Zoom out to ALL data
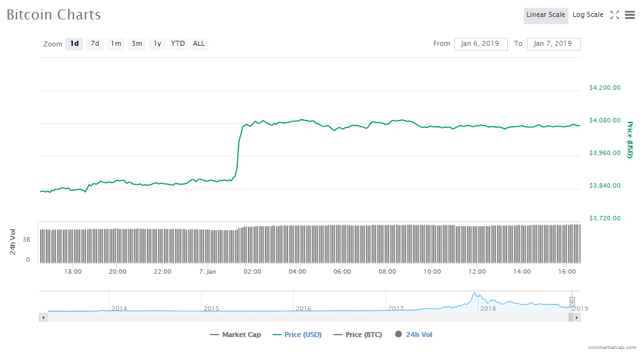The image size is (644, 354). coord(199,44)
